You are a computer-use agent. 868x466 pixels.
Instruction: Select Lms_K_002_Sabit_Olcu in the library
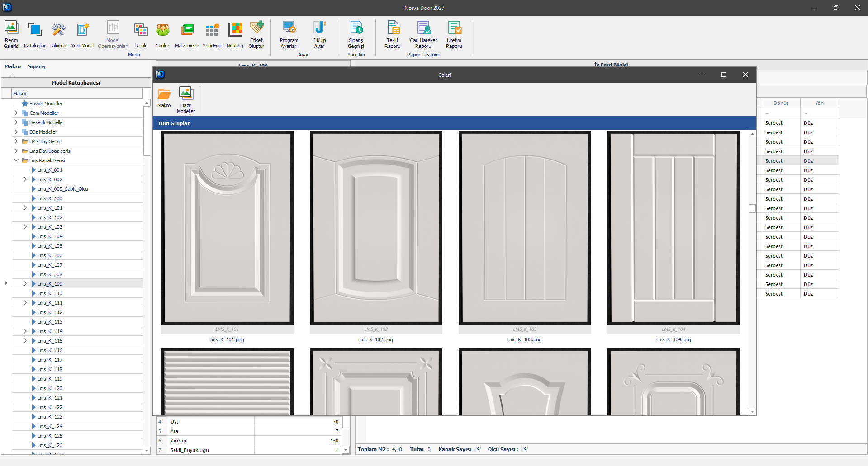(x=62, y=189)
